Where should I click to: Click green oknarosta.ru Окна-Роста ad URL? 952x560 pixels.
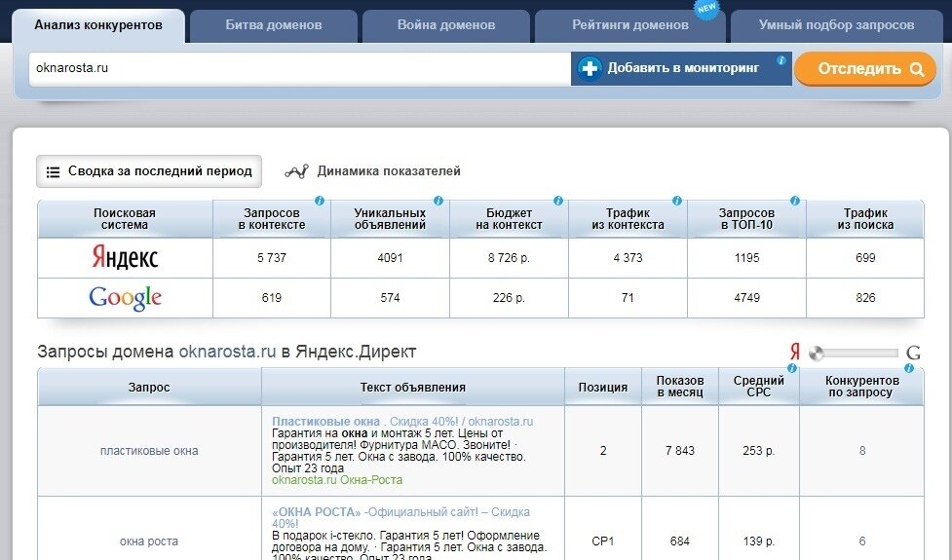[x=337, y=480]
